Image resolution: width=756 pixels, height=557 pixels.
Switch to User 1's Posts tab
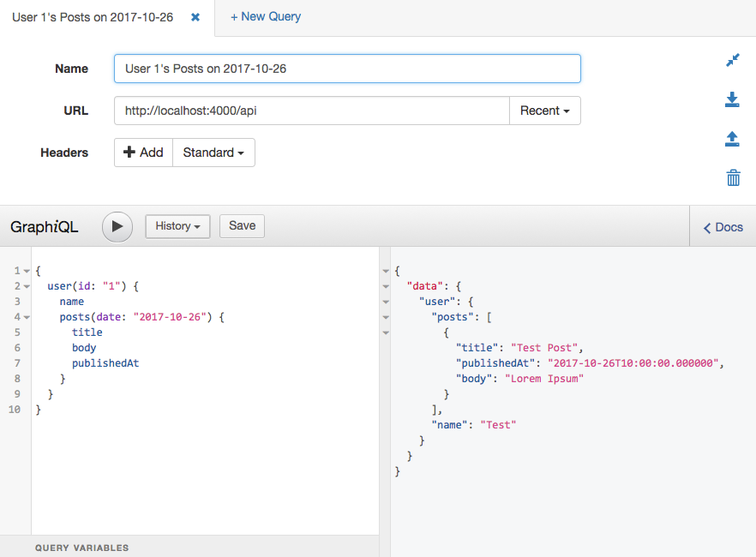(x=93, y=17)
